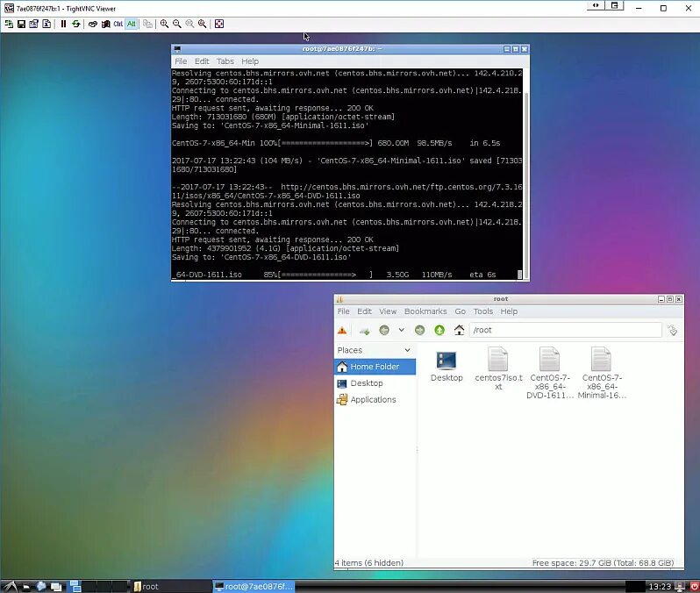Activate the root@7ae0876f terminal taskbar button
Viewport: 700px width, 593px height.
(254, 586)
